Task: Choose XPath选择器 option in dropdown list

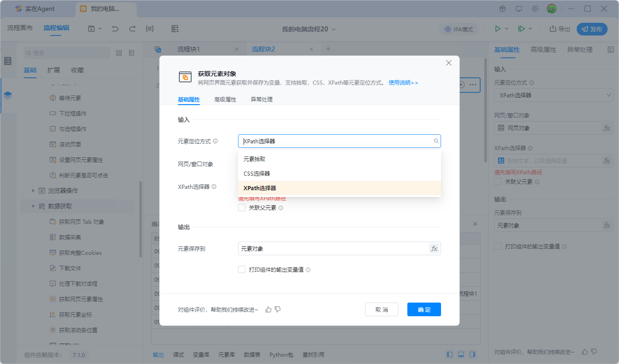Action: click(x=340, y=188)
